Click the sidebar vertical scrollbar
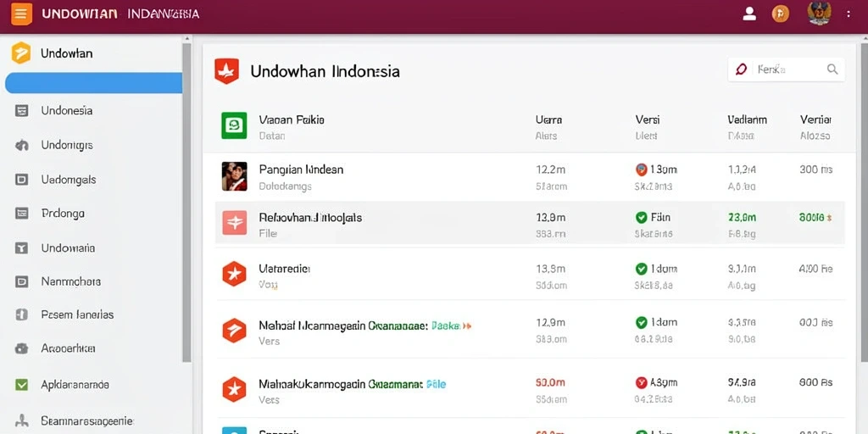Viewport: 868px width, 434px height. coord(186,202)
